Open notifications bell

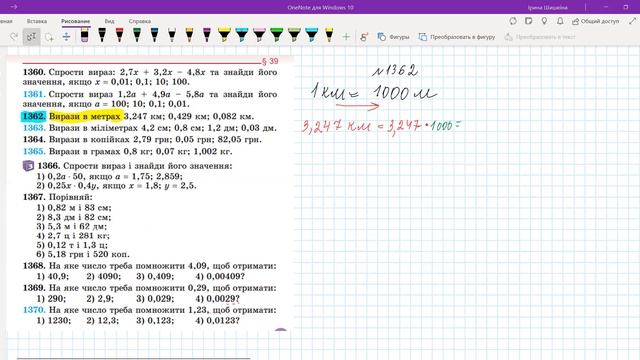[x=560, y=21]
